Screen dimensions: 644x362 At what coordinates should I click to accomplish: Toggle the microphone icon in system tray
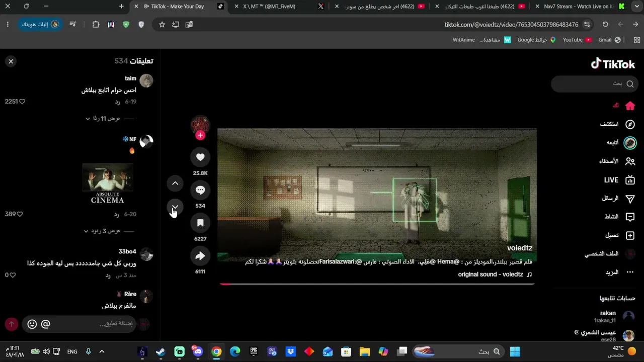pyautogui.click(x=88, y=351)
